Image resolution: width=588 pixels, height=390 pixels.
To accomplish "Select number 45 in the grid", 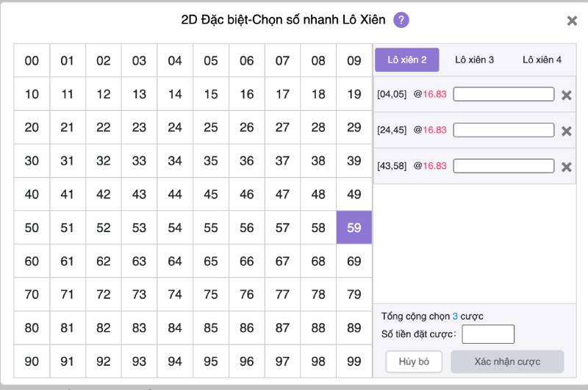I will pos(211,195).
